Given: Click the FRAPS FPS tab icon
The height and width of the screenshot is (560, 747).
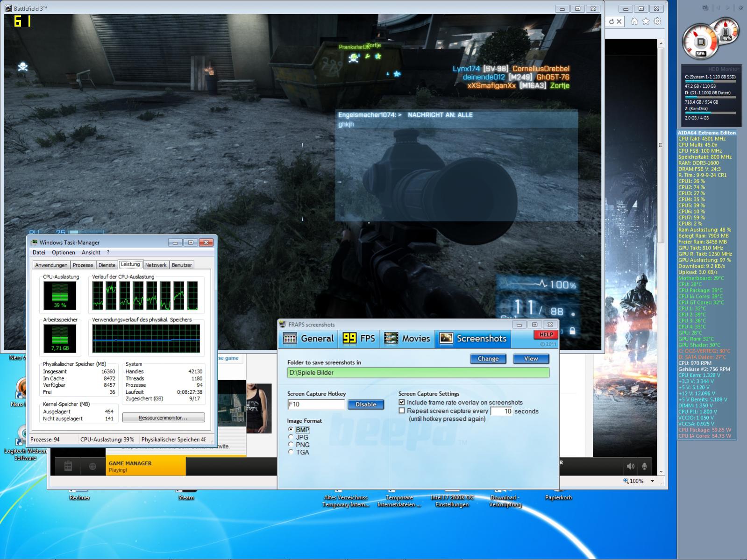Looking at the screenshot, I should [x=349, y=339].
